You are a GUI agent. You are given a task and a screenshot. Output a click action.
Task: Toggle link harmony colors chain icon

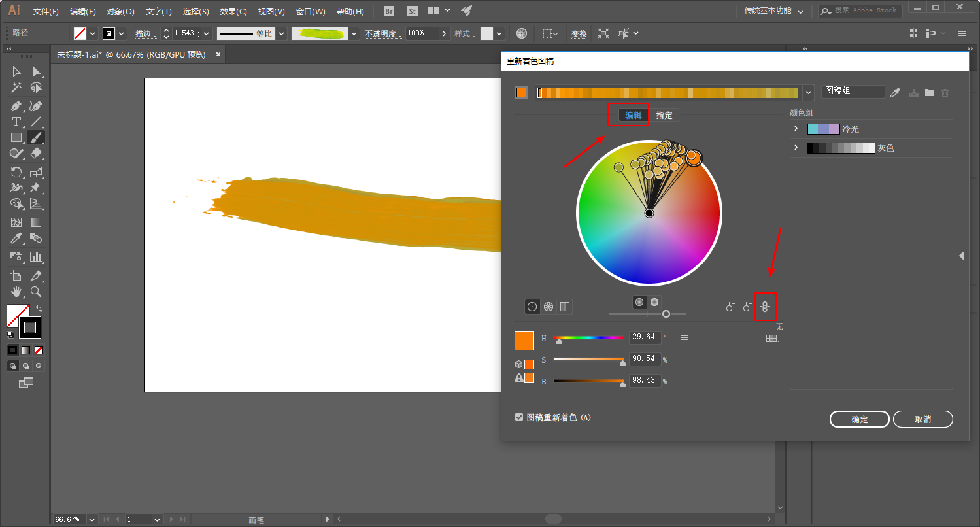pyautogui.click(x=765, y=306)
